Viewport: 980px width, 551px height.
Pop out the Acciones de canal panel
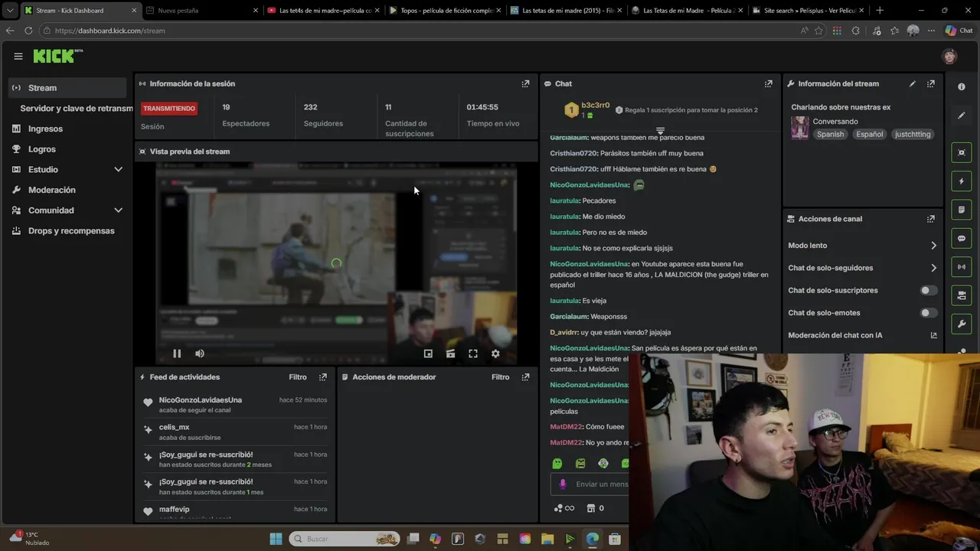coord(930,218)
